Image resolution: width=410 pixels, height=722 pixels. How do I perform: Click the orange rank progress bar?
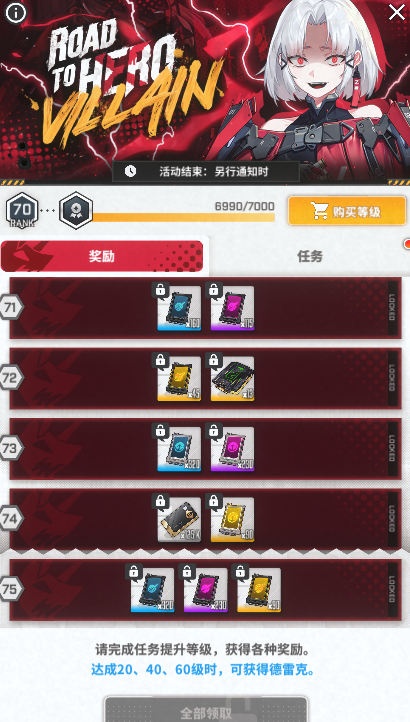[x=183, y=217]
